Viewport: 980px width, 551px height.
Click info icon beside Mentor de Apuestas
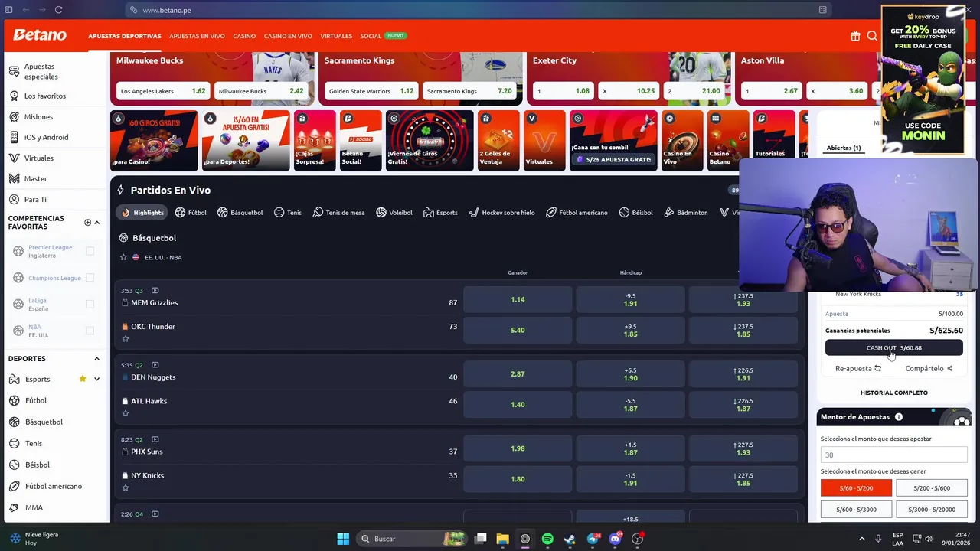coord(898,417)
